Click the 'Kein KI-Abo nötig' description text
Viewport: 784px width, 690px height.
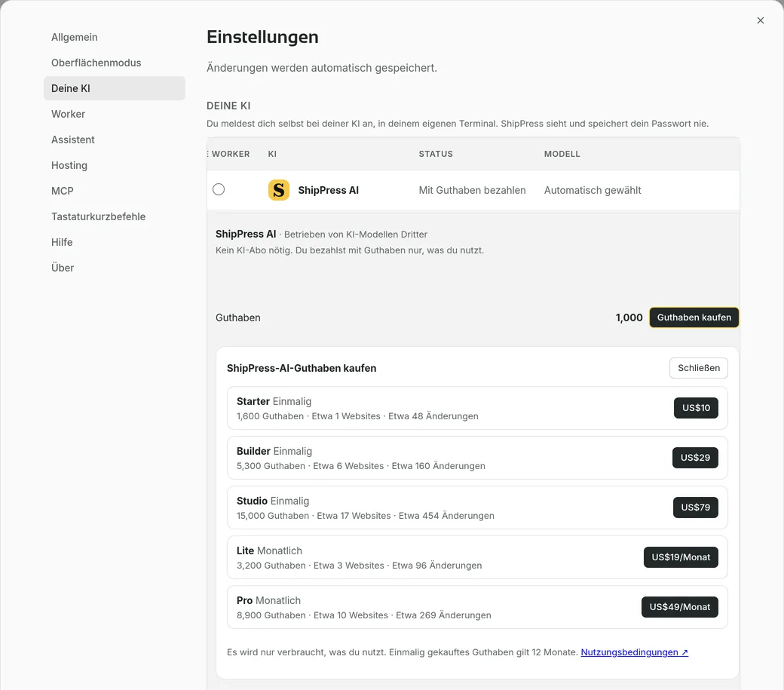(x=350, y=250)
